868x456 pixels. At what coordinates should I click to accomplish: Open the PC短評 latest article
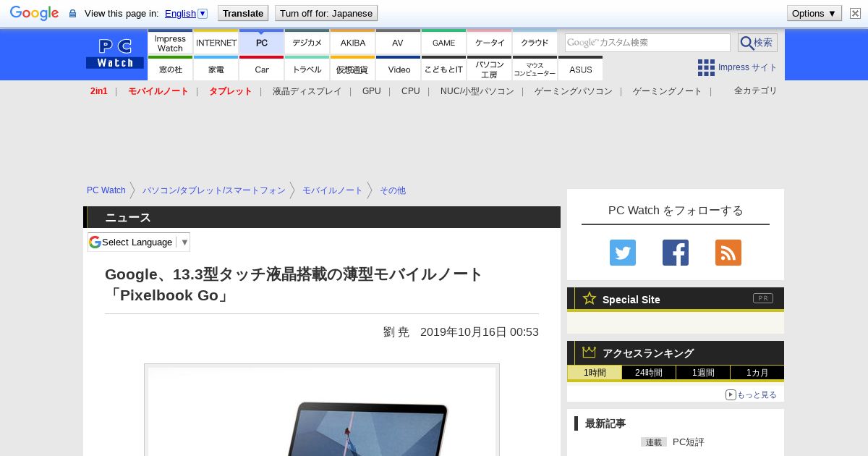pyautogui.click(x=688, y=442)
